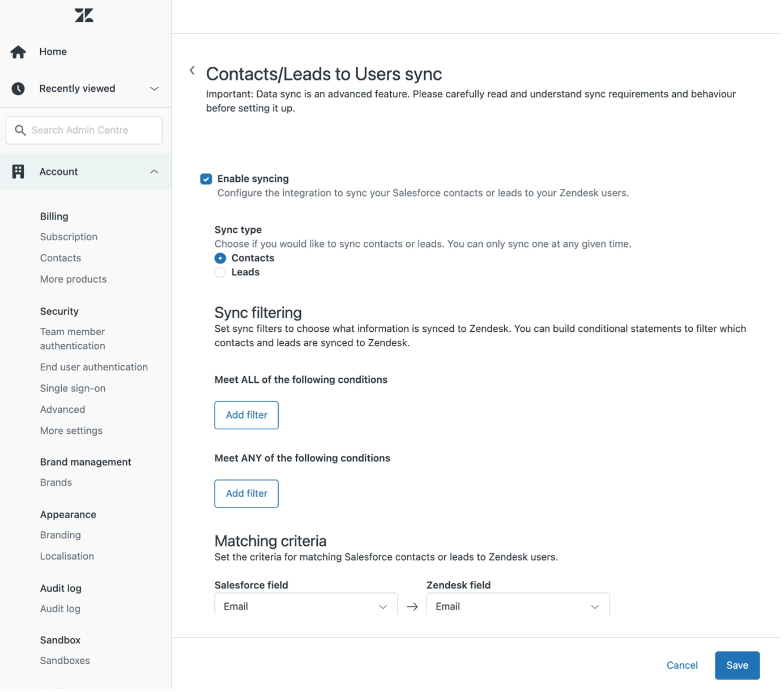This screenshot has width=784, height=692.
Task: Click the Matching criteria heading
Action: coord(271,543)
